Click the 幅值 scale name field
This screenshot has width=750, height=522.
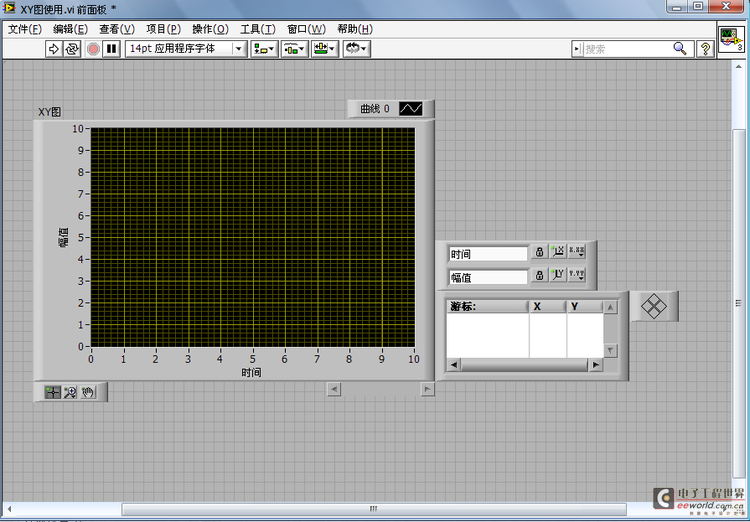pos(488,278)
